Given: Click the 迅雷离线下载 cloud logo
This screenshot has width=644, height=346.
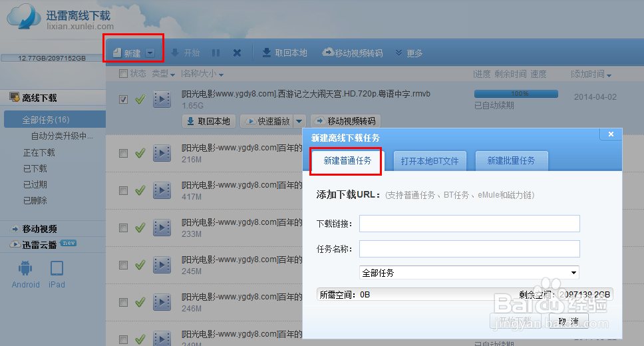Looking at the screenshot, I should click(24, 17).
